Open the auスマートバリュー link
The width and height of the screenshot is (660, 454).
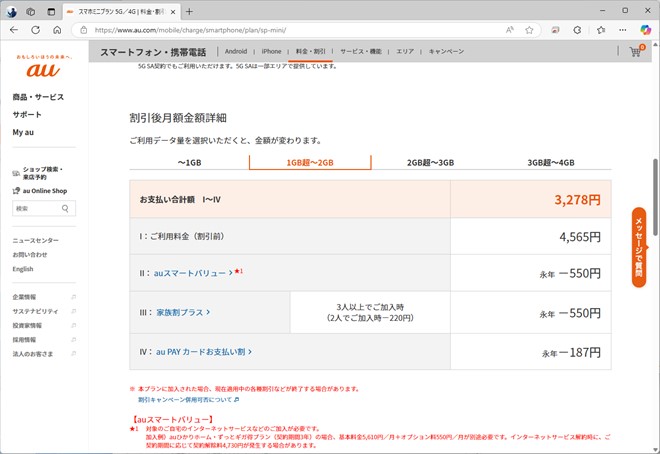(x=193, y=273)
